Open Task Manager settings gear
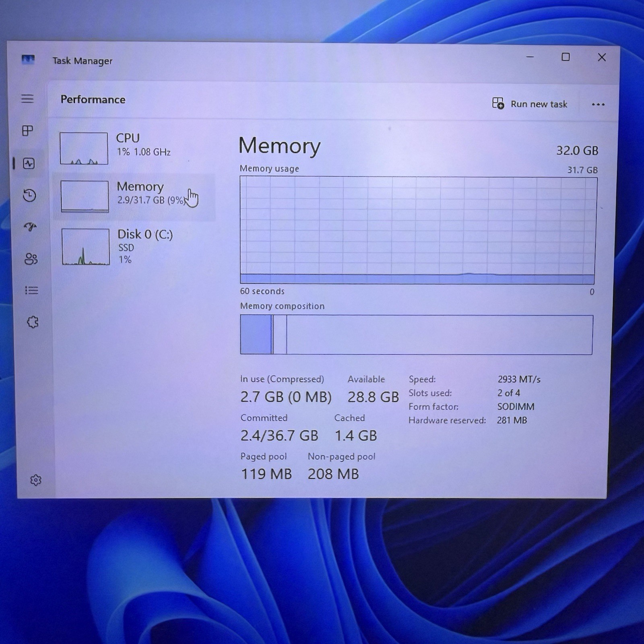Screen dimensions: 644x644 click(x=36, y=480)
